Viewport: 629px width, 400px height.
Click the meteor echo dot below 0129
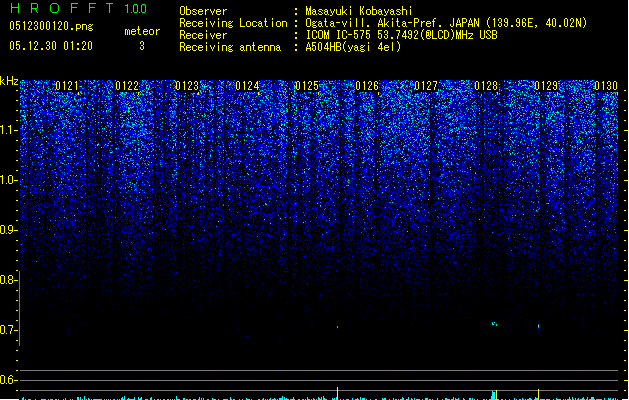coord(538,327)
